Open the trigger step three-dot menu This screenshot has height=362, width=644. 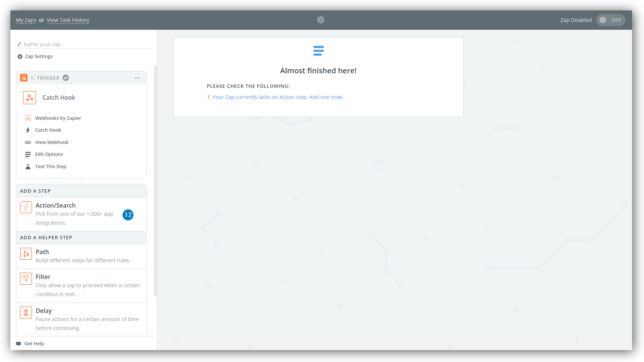[137, 78]
